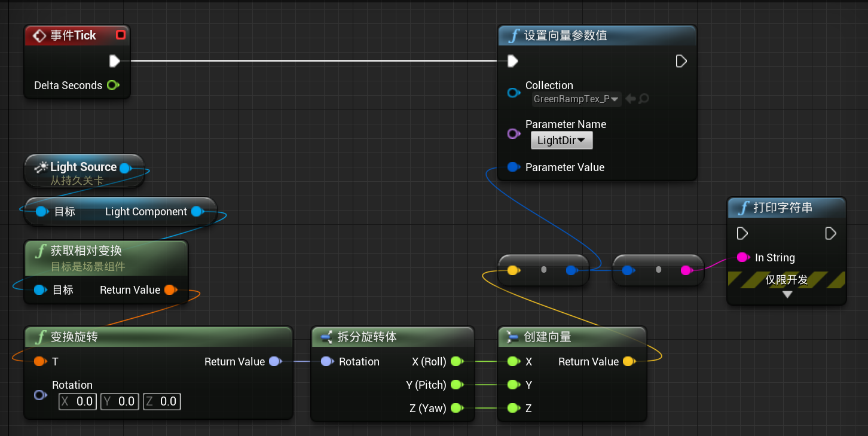The image size is (868, 436).
Task: Click the Make Vector X input pin
Action: tap(514, 361)
